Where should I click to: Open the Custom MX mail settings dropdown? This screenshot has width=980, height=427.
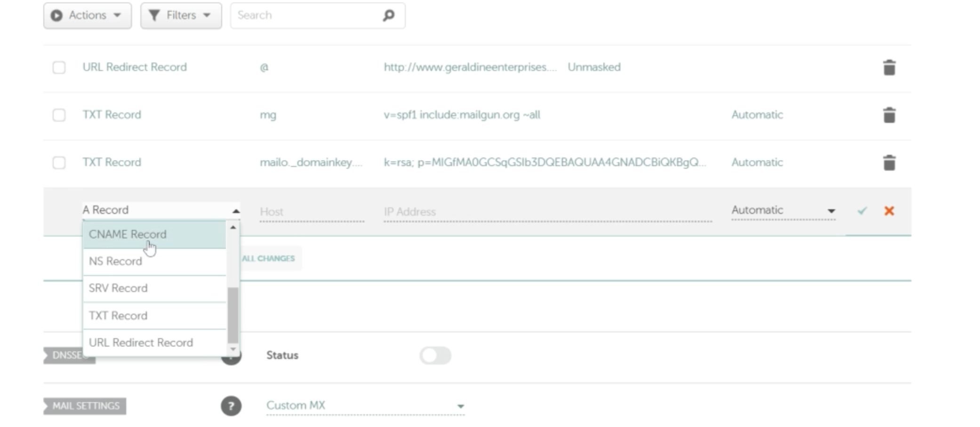click(x=460, y=405)
